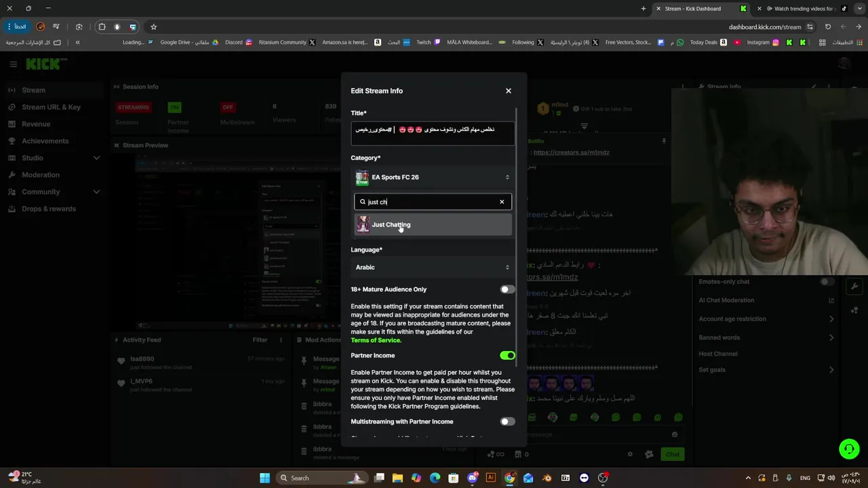The height and width of the screenshot is (488, 868).
Task: Open a new browser tab
Action: [x=643, y=9]
